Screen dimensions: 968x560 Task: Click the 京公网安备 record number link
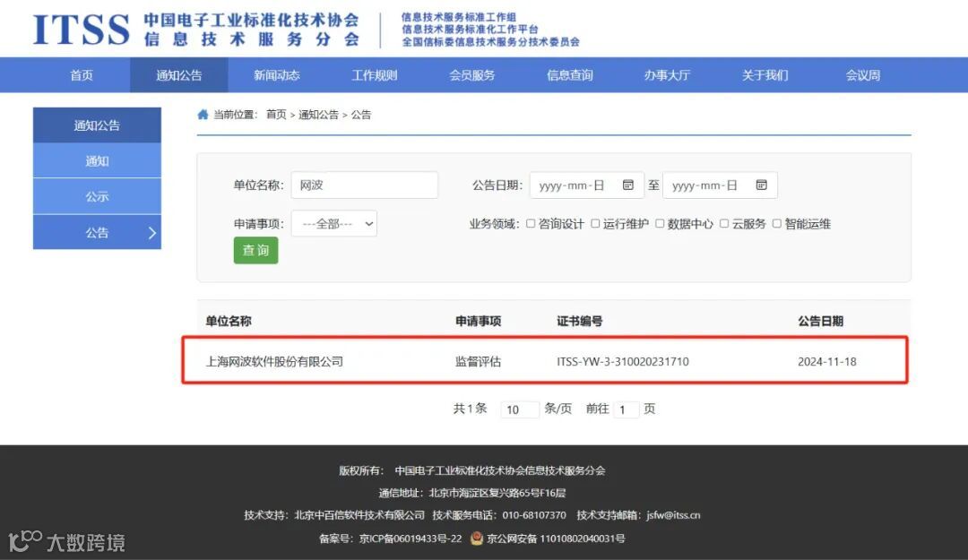pyautogui.click(x=556, y=538)
